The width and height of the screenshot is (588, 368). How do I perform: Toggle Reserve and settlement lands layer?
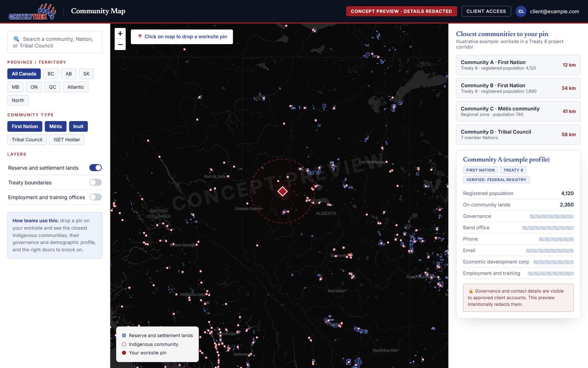coord(95,168)
